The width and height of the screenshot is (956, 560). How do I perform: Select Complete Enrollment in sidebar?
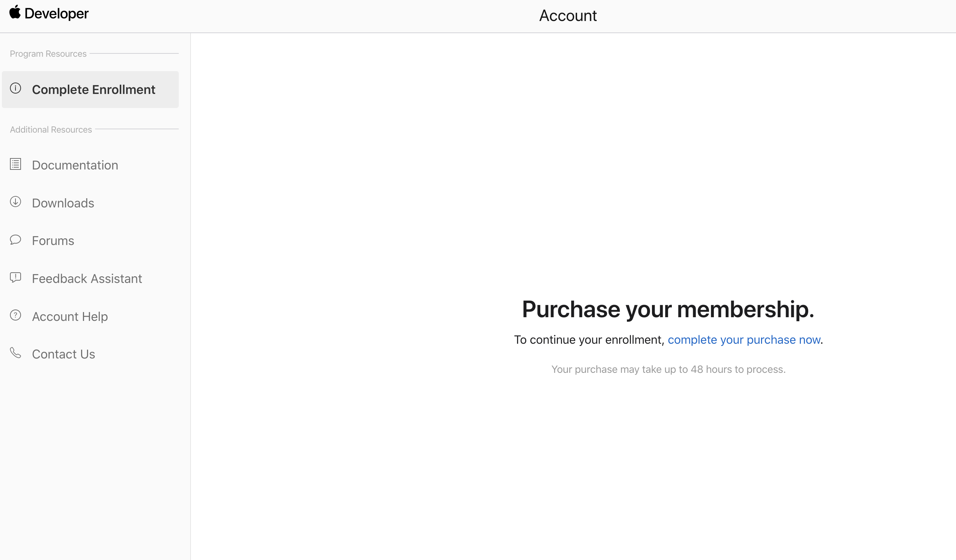click(93, 90)
